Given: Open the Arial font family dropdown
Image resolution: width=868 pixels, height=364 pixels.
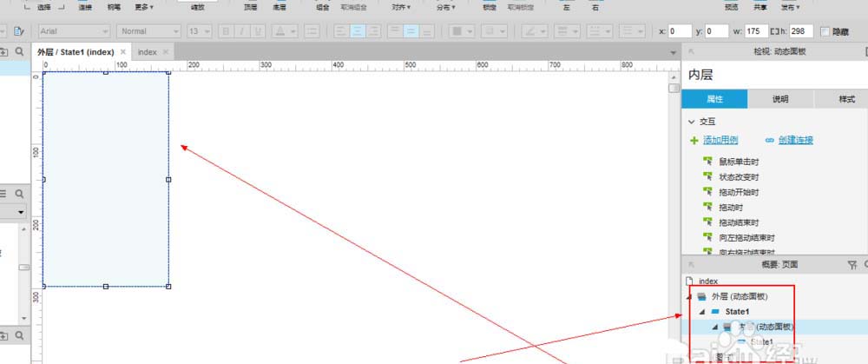Looking at the screenshot, I should [74, 31].
